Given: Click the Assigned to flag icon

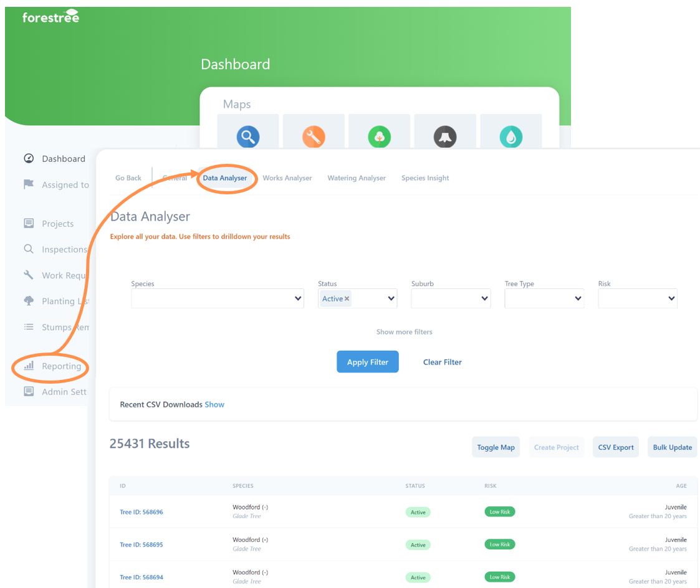Looking at the screenshot, I should coord(29,184).
